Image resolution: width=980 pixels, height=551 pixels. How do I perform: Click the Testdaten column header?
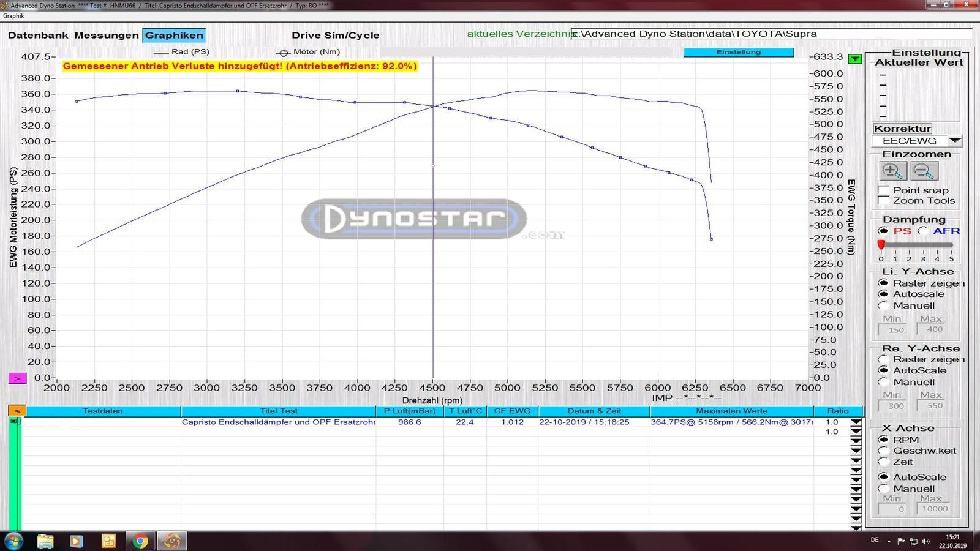pos(103,411)
